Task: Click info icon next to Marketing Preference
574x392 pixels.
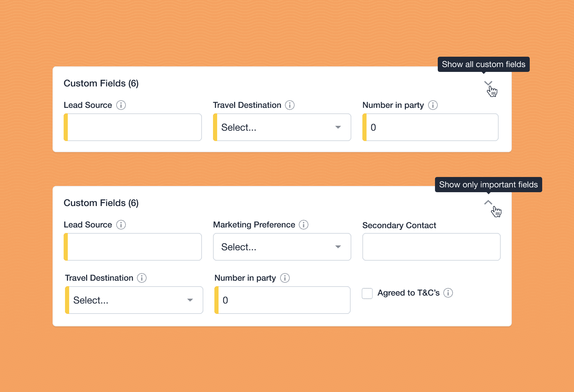Action: [304, 225]
